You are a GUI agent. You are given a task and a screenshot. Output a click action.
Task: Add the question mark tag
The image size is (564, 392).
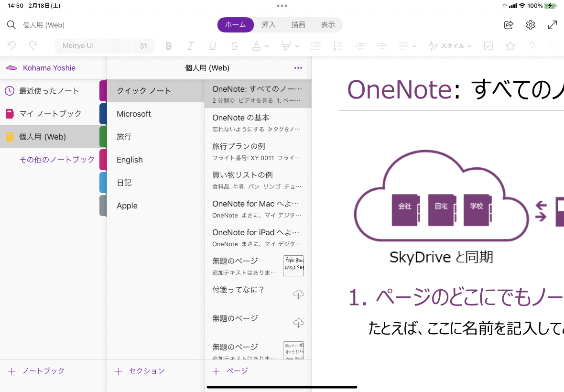pos(532,46)
